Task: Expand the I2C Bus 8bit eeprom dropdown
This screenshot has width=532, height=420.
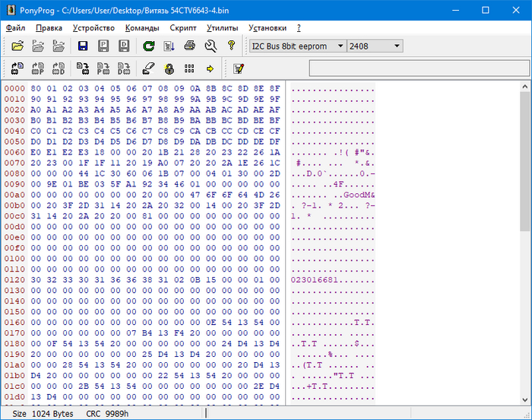Action: (x=339, y=46)
